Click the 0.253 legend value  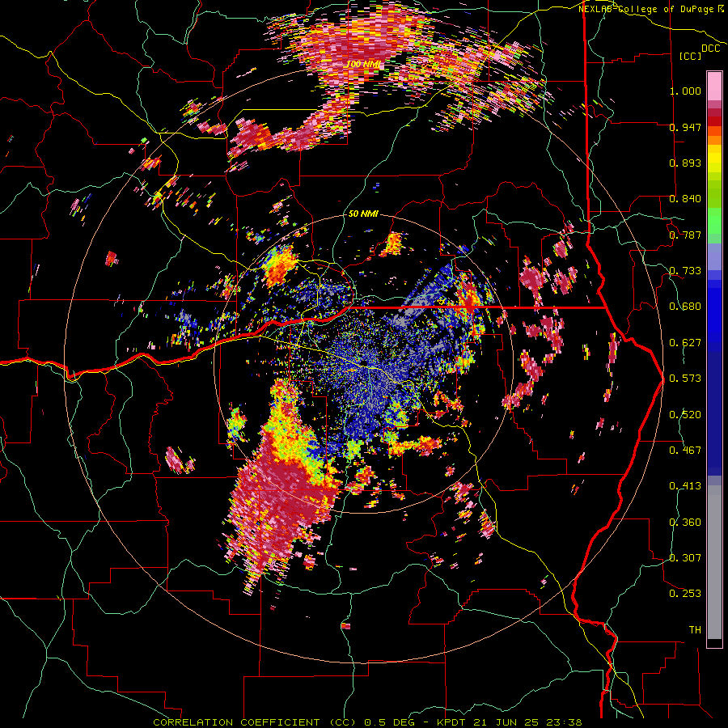(685, 594)
